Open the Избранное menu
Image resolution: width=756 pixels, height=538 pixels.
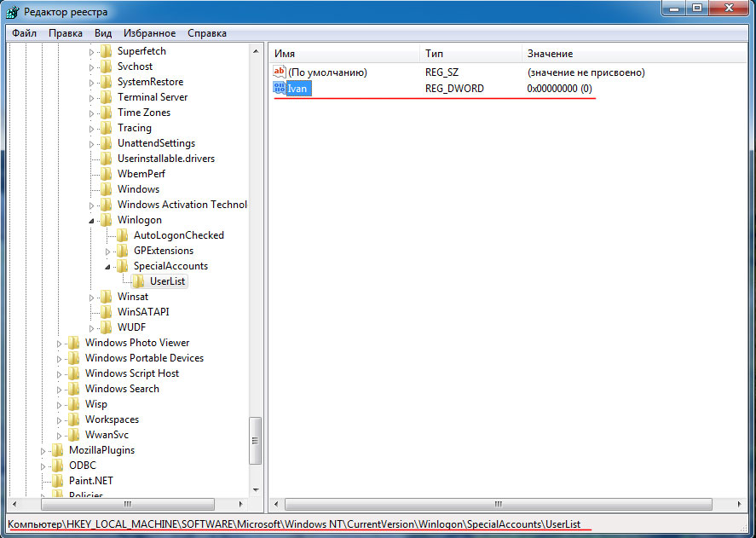(x=149, y=33)
